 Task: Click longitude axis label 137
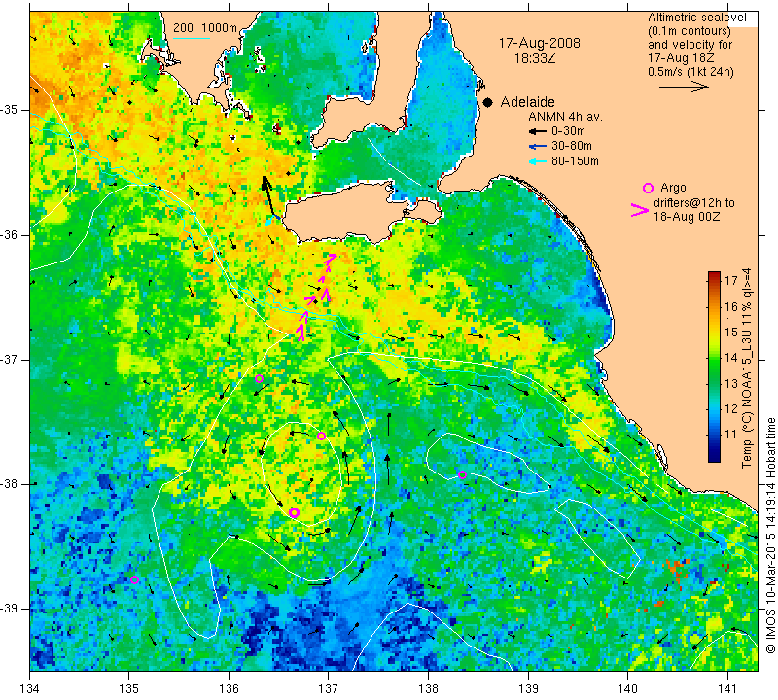[x=328, y=689]
